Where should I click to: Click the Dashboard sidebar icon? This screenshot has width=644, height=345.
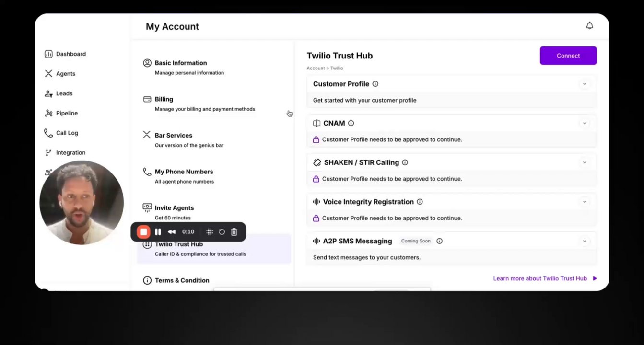point(48,54)
